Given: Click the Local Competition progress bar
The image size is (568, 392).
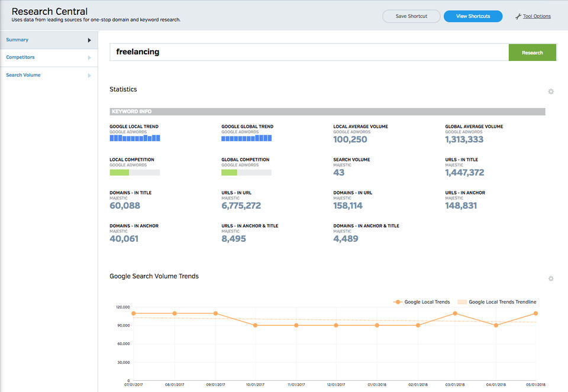Looking at the screenshot, I should (x=135, y=173).
